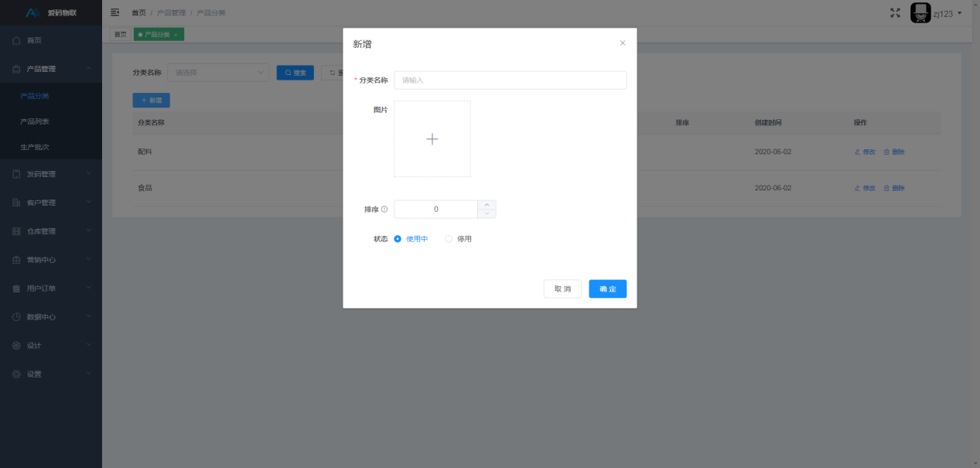Click the 发码管理 sidebar icon
Screen dimensions: 980x468
coord(16,174)
